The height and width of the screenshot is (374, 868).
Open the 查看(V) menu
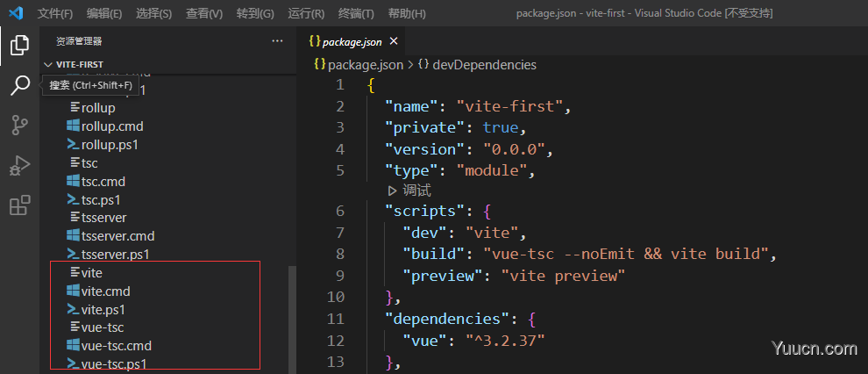[203, 13]
